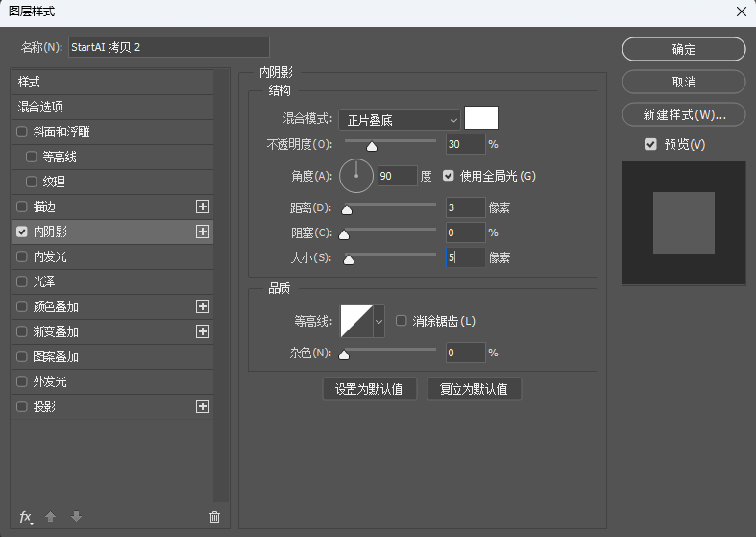This screenshot has width=756, height=537.
Task: Delete effect with the trash icon
Action: click(x=214, y=517)
